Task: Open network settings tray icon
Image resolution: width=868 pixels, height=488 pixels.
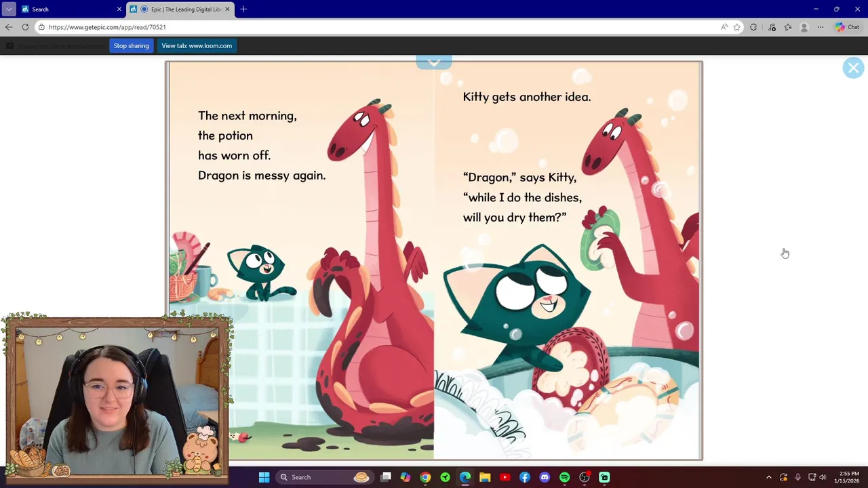Action: click(x=812, y=477)
